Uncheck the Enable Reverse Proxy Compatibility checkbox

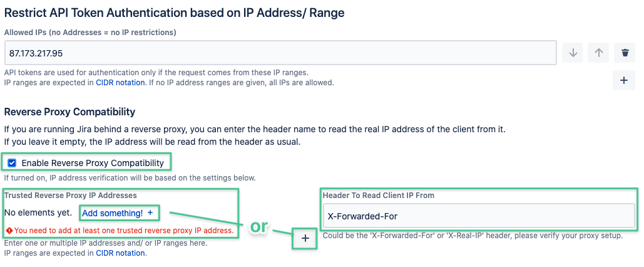(12, 163)
